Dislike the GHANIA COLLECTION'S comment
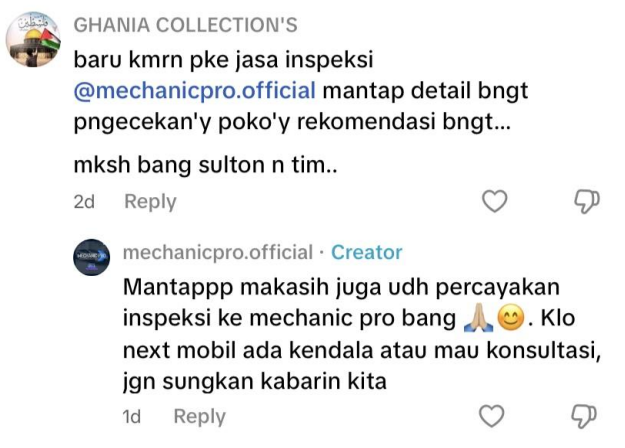 point(586,202)
